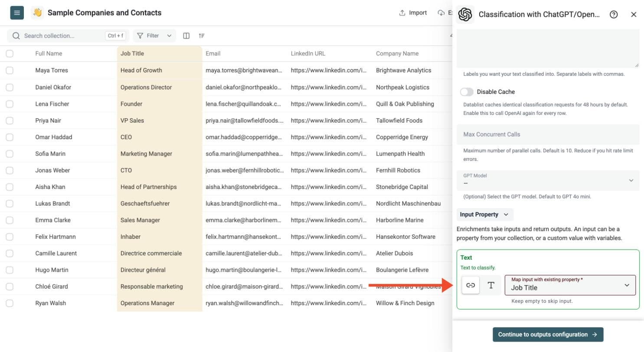Image resolution: width=644 pixels, height=352 pixels.
Task: Toggle the Disable Cache switch
Action: (467, 92)
